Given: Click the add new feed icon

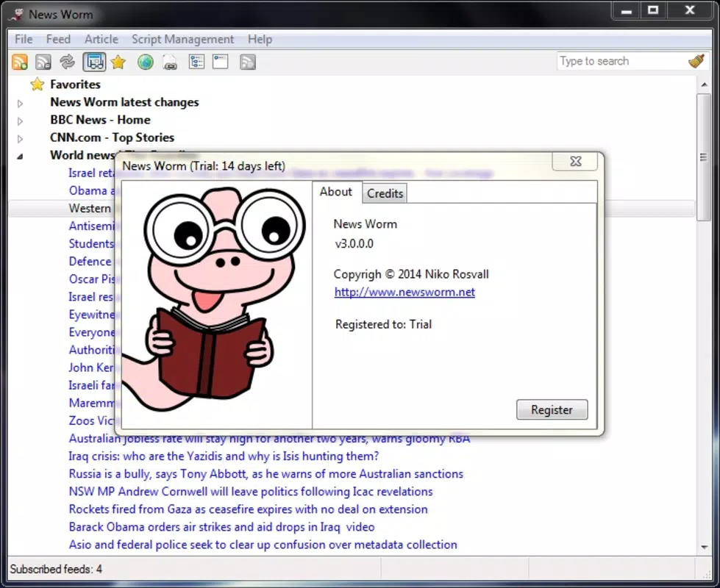Looking at the screenshot, I should point(20,62).
